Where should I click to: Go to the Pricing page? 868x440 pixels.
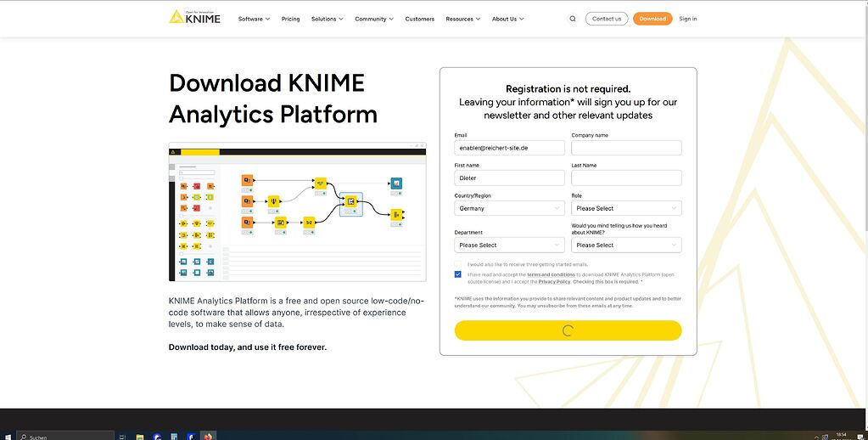coord(291,19)
